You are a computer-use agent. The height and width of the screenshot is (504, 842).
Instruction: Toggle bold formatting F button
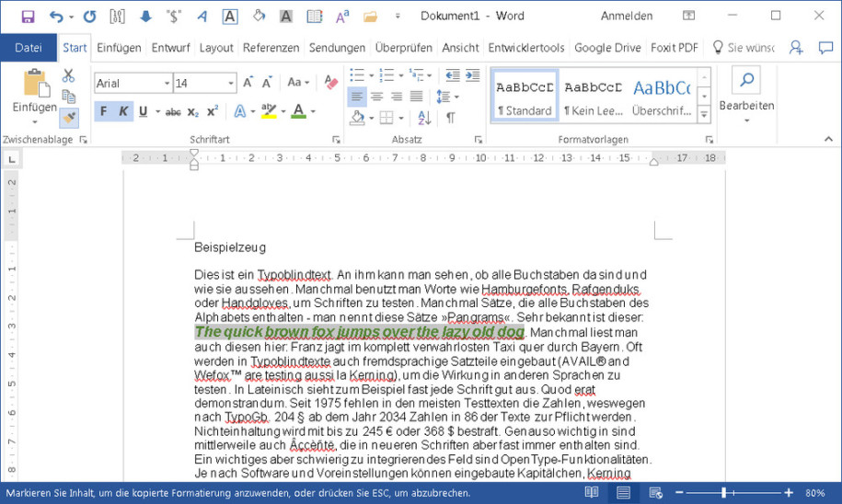104,111
